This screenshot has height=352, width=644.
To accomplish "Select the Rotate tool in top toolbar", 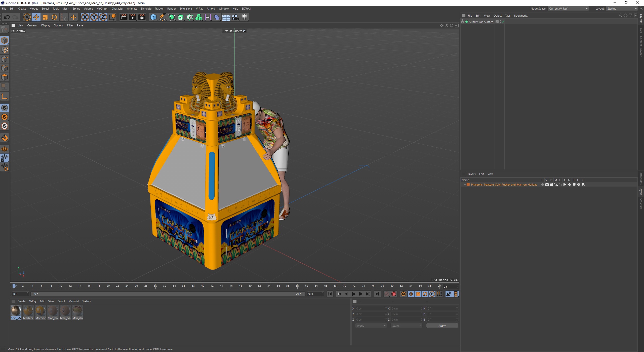I will 54,17.
